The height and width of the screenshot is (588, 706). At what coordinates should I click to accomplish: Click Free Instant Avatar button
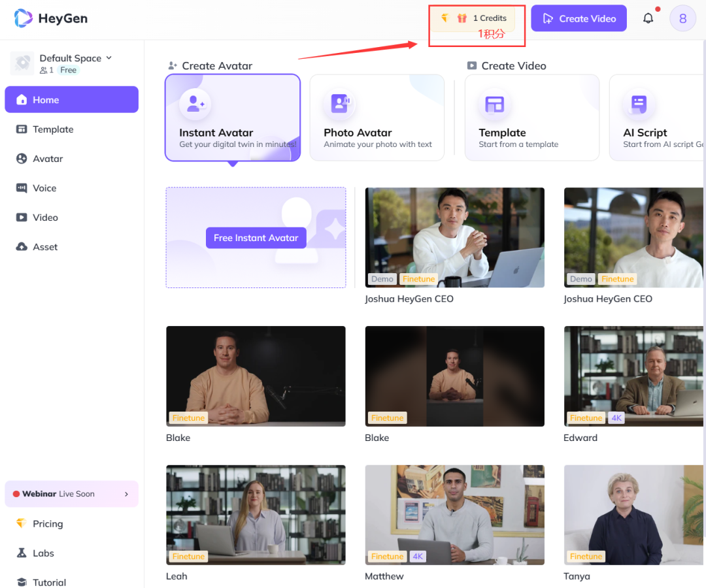pos(256,238)
